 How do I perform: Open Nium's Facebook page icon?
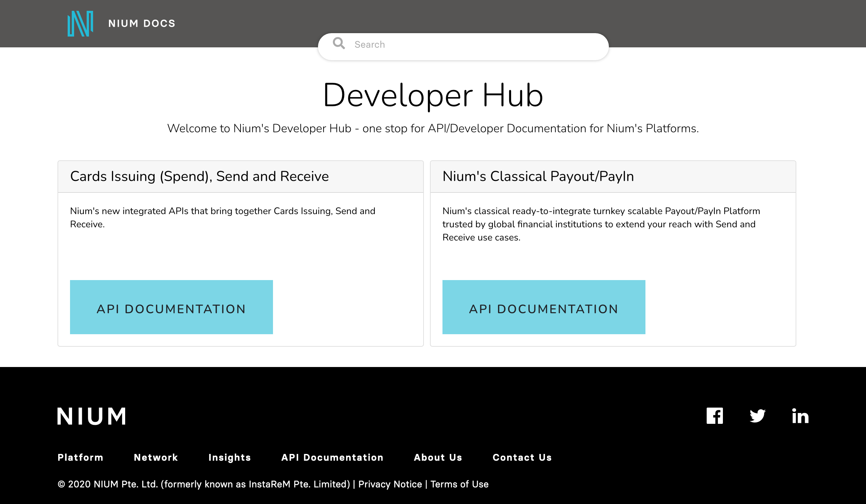tap(714, 416)
